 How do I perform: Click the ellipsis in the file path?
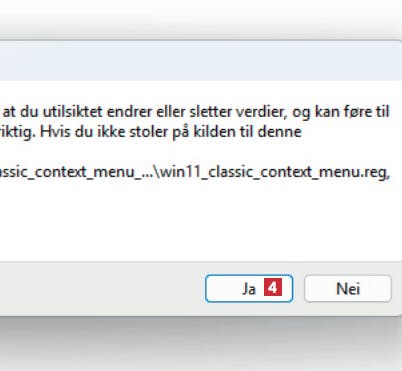pyautogui.click(x=148, y=174)
